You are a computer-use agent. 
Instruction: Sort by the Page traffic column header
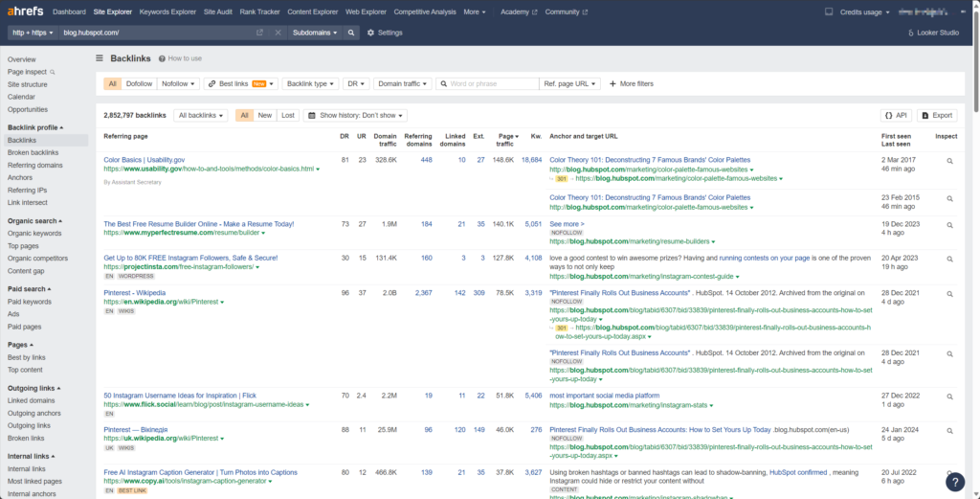505,140
